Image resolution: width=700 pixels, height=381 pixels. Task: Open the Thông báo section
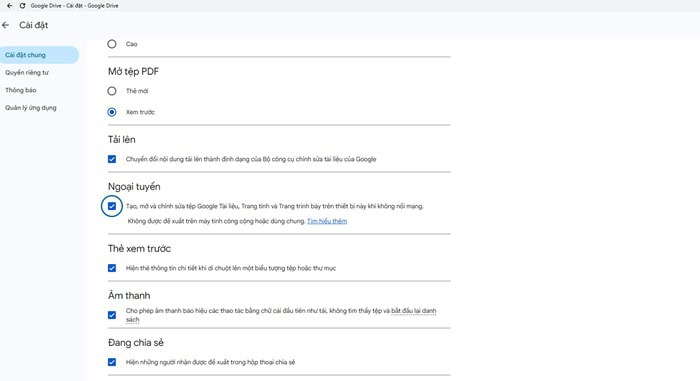tap(21, 90)
